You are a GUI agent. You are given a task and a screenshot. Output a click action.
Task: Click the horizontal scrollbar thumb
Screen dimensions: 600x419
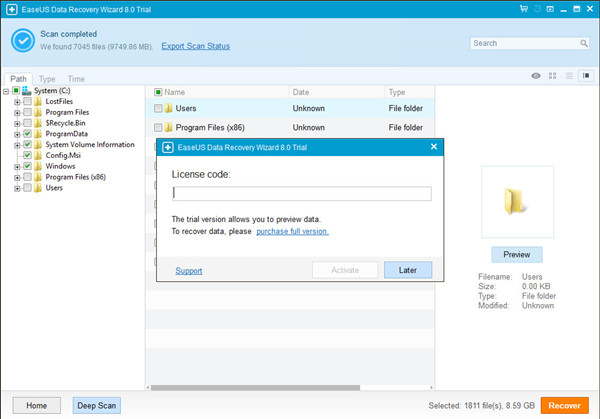[x=255, y=388]
